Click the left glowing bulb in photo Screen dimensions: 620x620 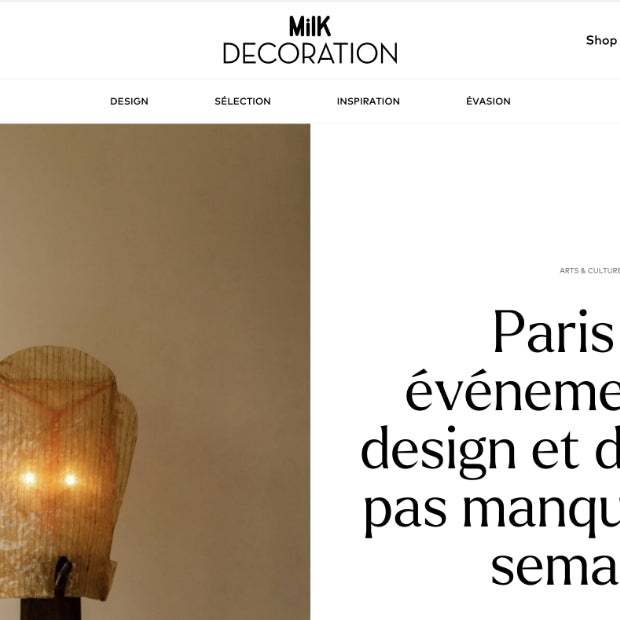point(28,478)
